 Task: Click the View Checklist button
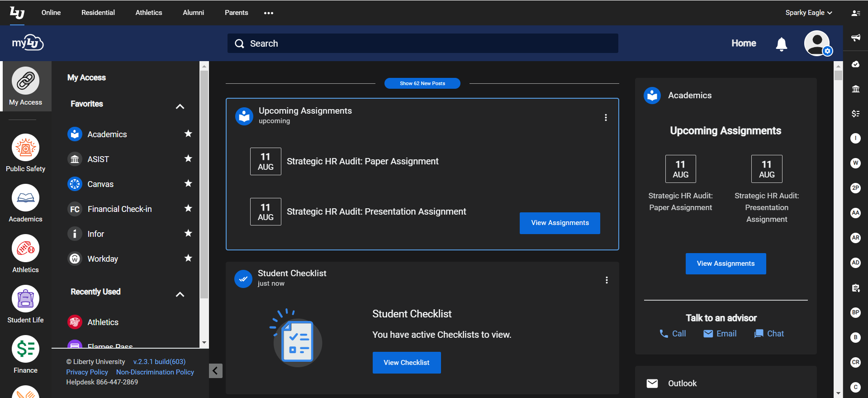407,363
